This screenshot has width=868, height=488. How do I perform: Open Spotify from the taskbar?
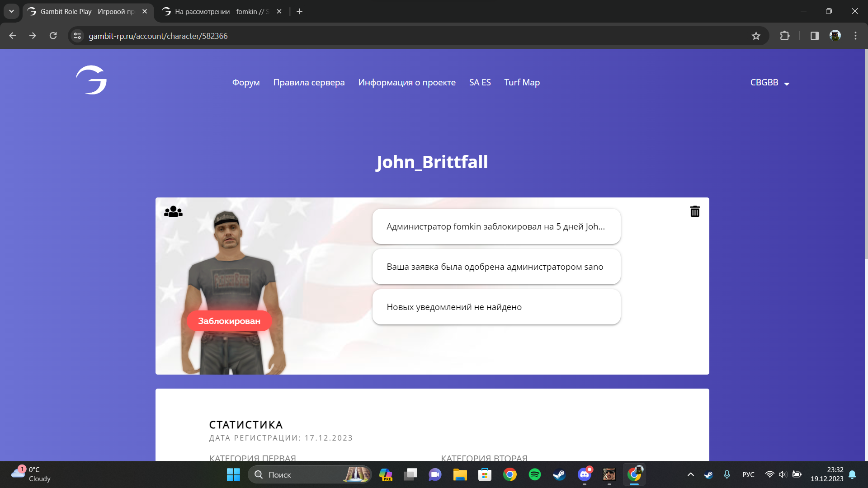[534, 474]
